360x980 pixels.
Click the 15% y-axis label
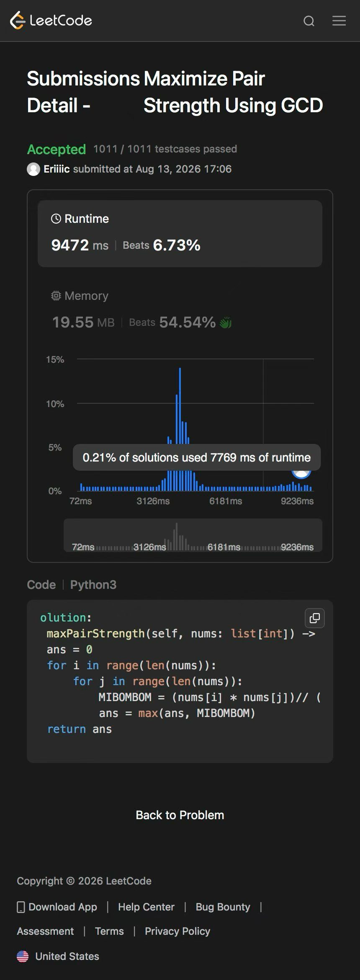(x=55, y=359)
